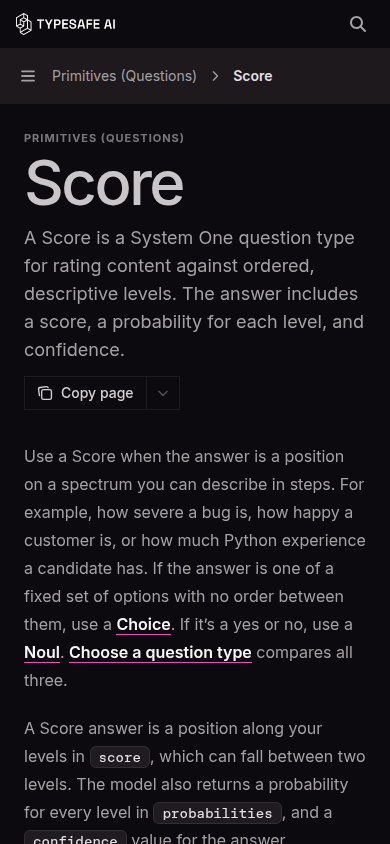The image size is (390, 844).
Task: Select the Score breadcrumb item
Action: click(252, 76)
